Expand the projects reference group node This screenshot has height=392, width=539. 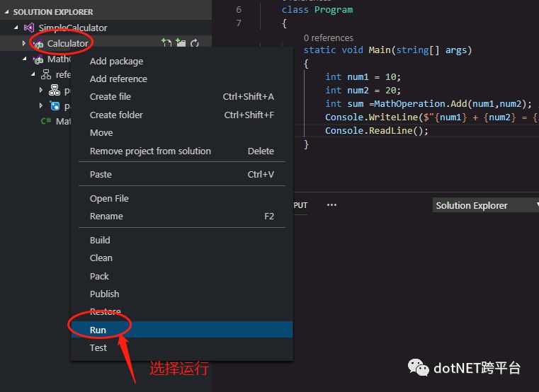[x=41, y=90]
